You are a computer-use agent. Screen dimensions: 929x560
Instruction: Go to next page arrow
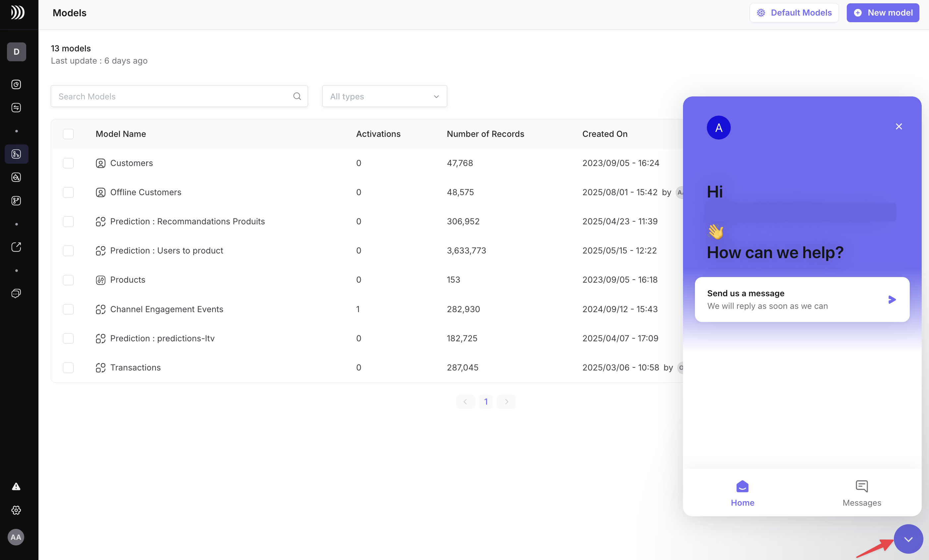[506, 401]
